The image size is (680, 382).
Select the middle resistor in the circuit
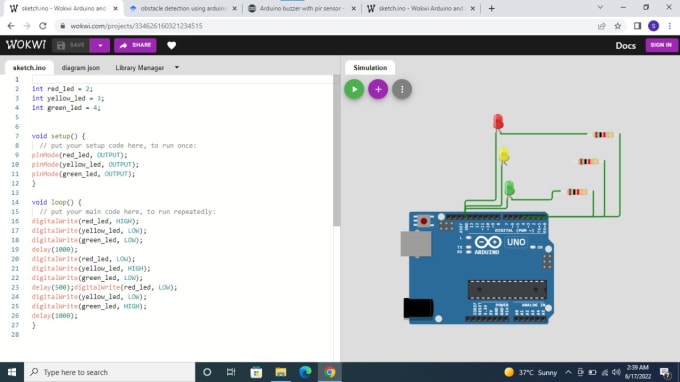click(588, 162)
